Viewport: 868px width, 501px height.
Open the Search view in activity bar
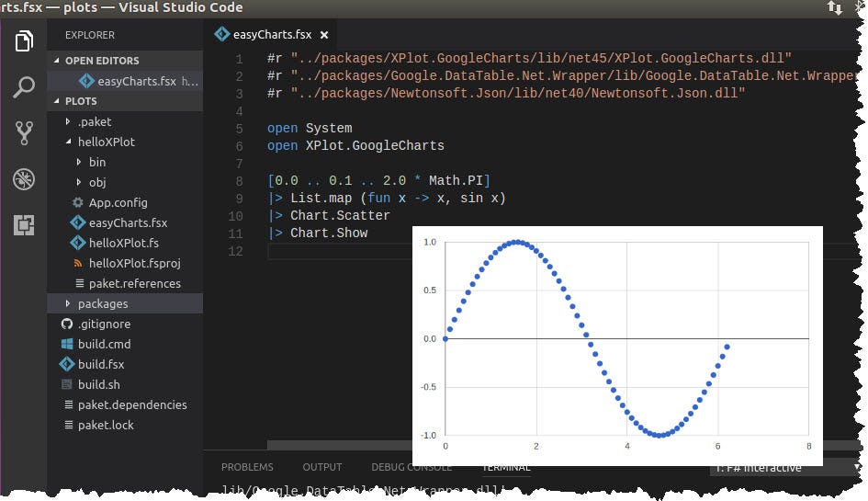coord(24,87)
